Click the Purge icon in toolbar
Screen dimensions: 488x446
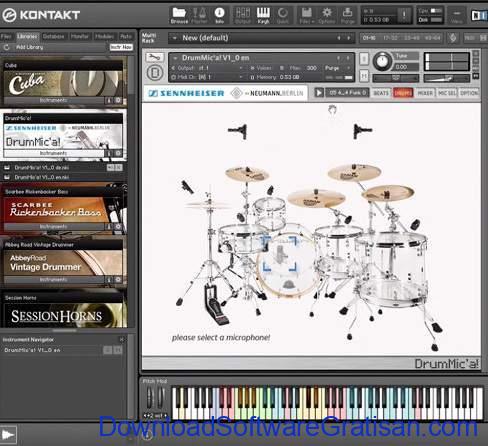click(x=347, y=15)
